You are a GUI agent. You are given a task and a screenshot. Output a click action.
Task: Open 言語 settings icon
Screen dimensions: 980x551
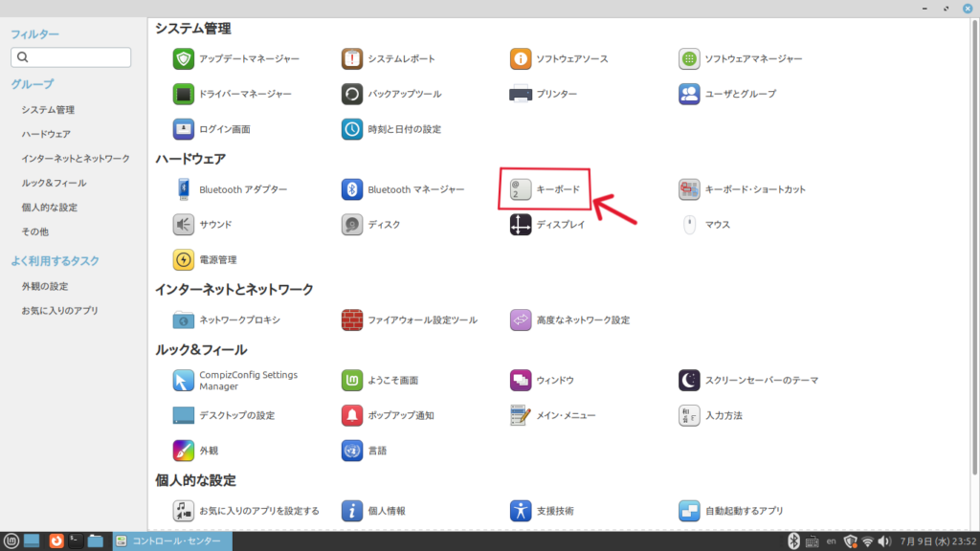tap(352, 451)
